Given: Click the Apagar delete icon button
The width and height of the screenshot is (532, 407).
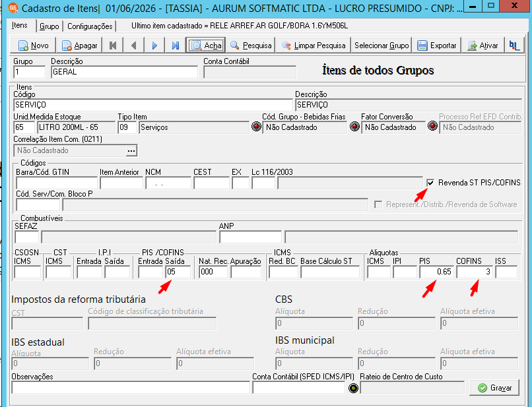Looking at the screenshot, I should click(79, 46).
